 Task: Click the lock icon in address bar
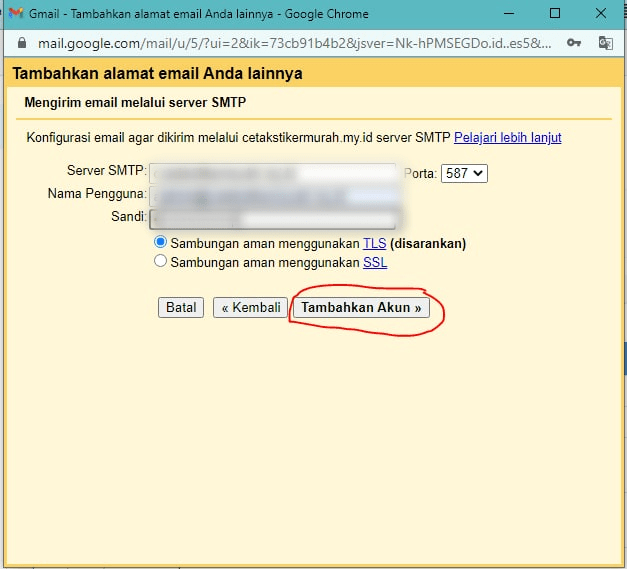click(x=22, y=43)
